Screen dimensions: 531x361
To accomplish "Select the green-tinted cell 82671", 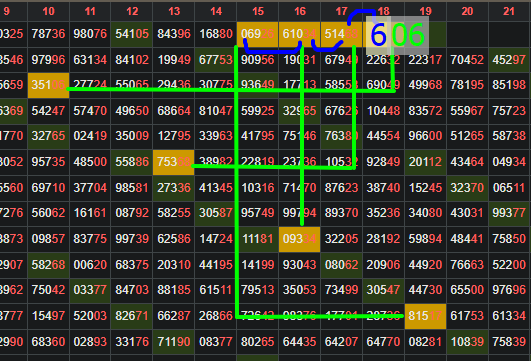I will pos(132,316).
